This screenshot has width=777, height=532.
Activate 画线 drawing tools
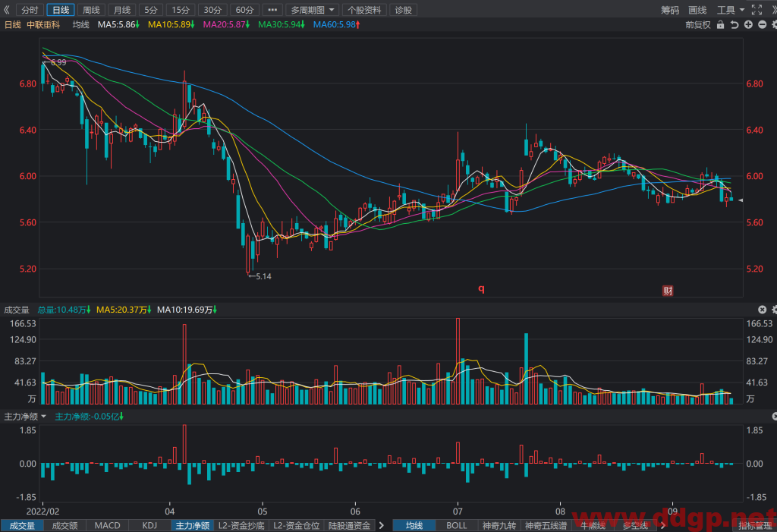coord(697,10)
